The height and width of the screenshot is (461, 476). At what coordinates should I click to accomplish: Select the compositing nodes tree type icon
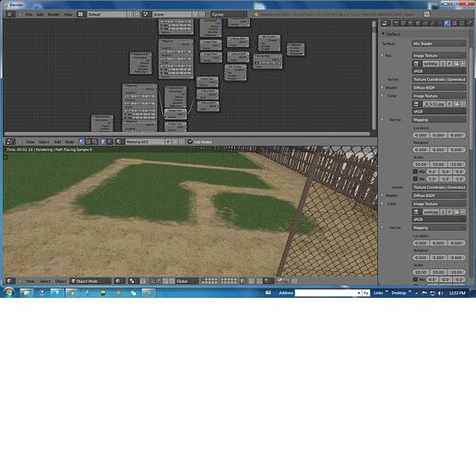[x=89, y=142]
